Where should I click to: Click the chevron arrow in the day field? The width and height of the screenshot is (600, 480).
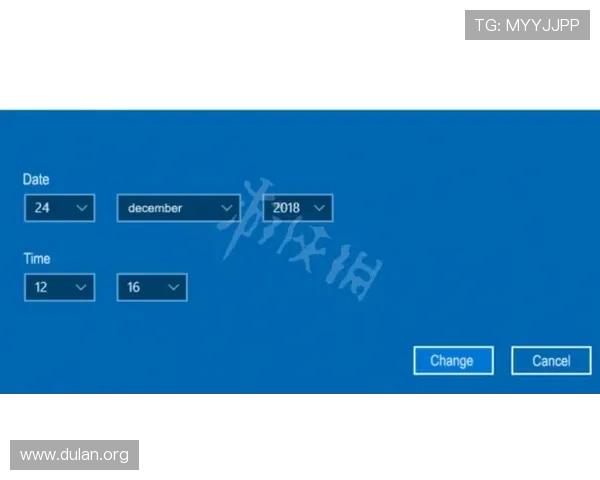tap(81, 208)
